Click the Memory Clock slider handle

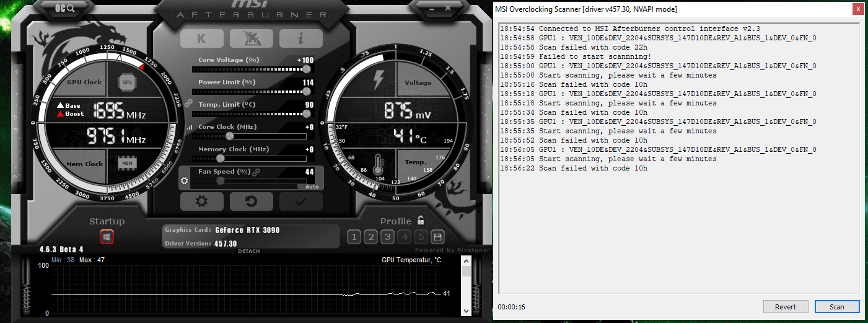point(220,158)
